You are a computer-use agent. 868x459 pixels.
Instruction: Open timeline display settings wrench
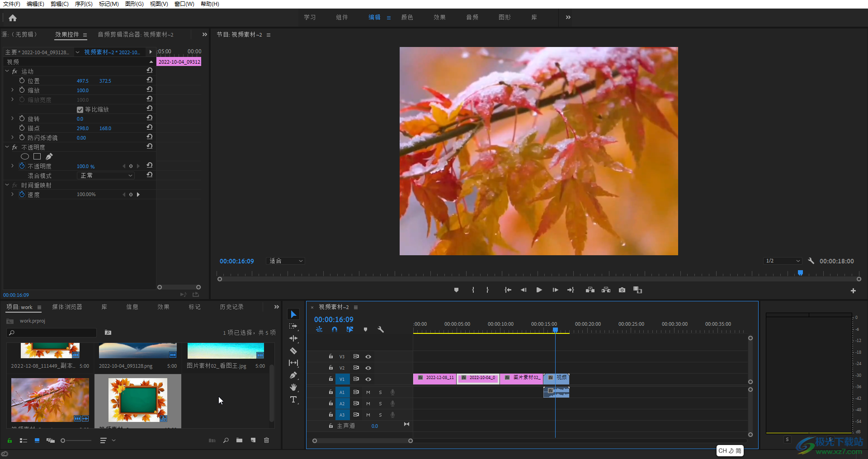tap(381, 330)
